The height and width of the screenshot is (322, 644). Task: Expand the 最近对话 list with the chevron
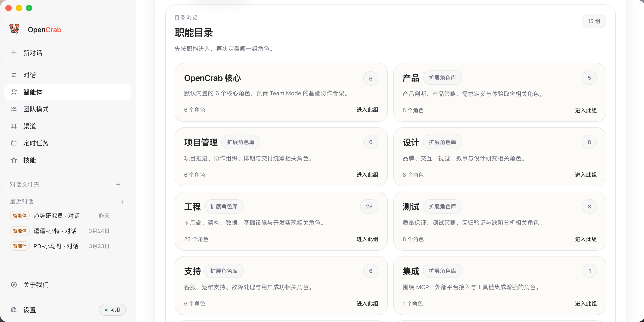coord(122,202)
